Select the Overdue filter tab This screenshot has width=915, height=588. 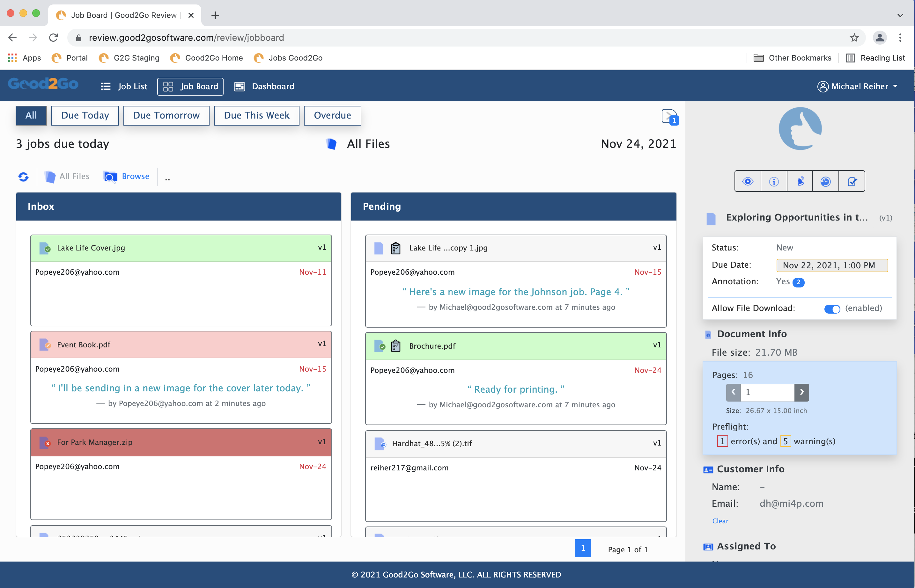332,115
